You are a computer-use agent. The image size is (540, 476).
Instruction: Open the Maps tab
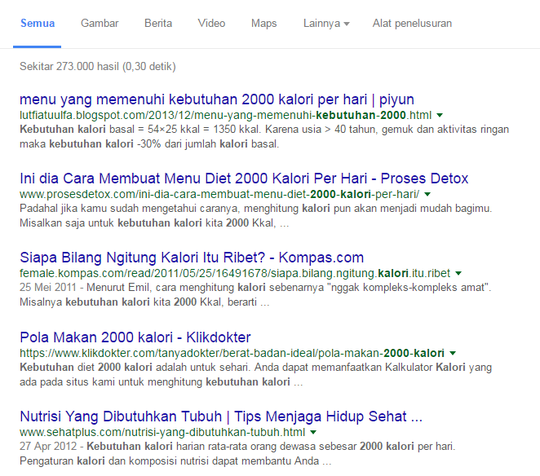click(264, 23)
